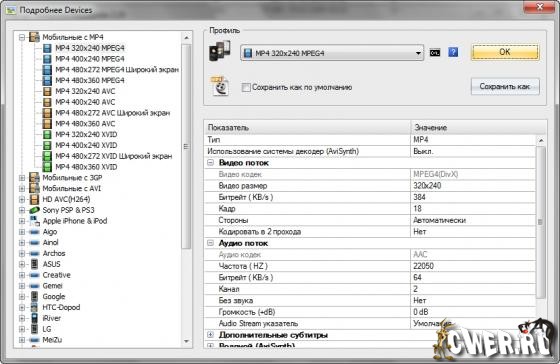Image resolution: width=560 pixels, height=364 pixels.
Task: Click the MP4 320x240 MPEG4 profile icon in tree
Action: [47, 48]
